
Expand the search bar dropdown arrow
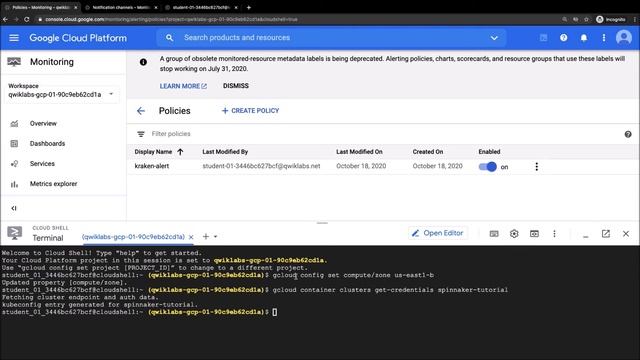pyautogui.click(x=494, y=38)
